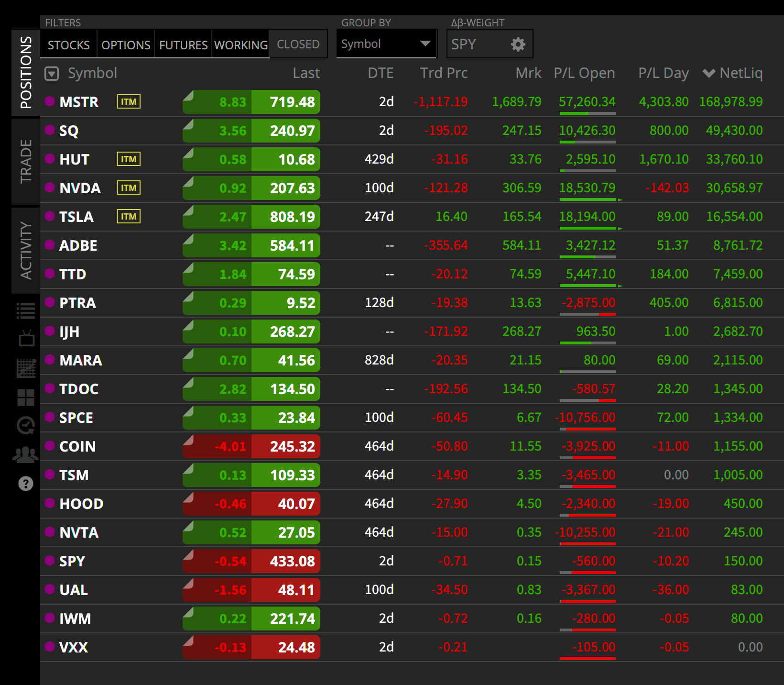
Task: Select the NVTA symbol row
Action: [412, 532]
